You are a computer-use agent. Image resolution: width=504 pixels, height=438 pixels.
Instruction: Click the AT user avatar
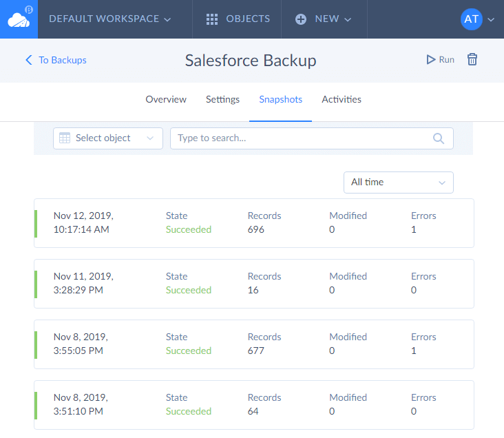click(x=471, y=19)
